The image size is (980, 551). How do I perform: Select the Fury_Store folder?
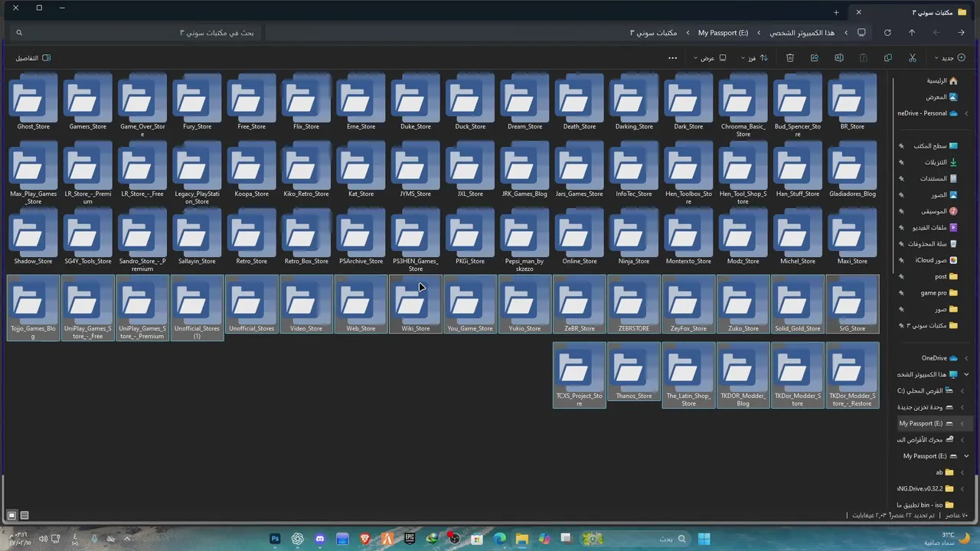click(197, 103)
